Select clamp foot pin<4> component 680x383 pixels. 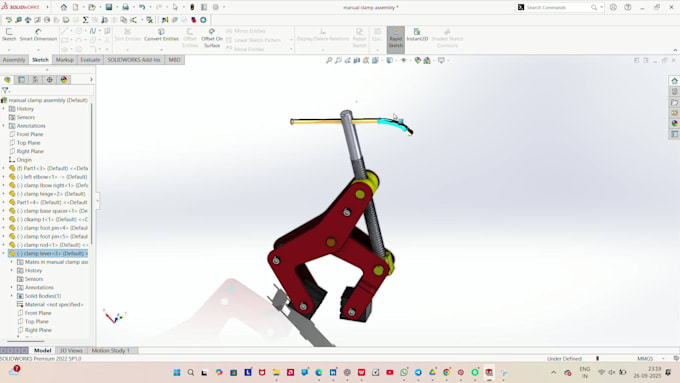52,228
